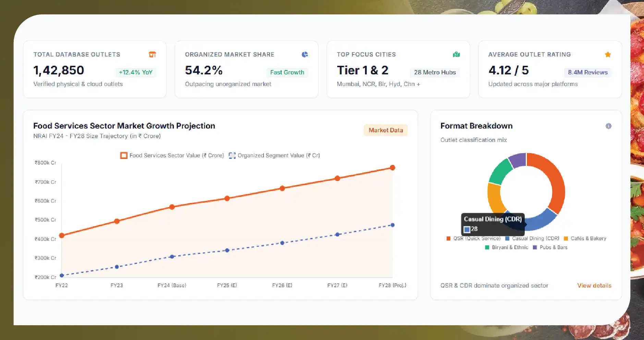Click the 54.2% market share value
The image size is (644, 340).
(x=204, y=70)
